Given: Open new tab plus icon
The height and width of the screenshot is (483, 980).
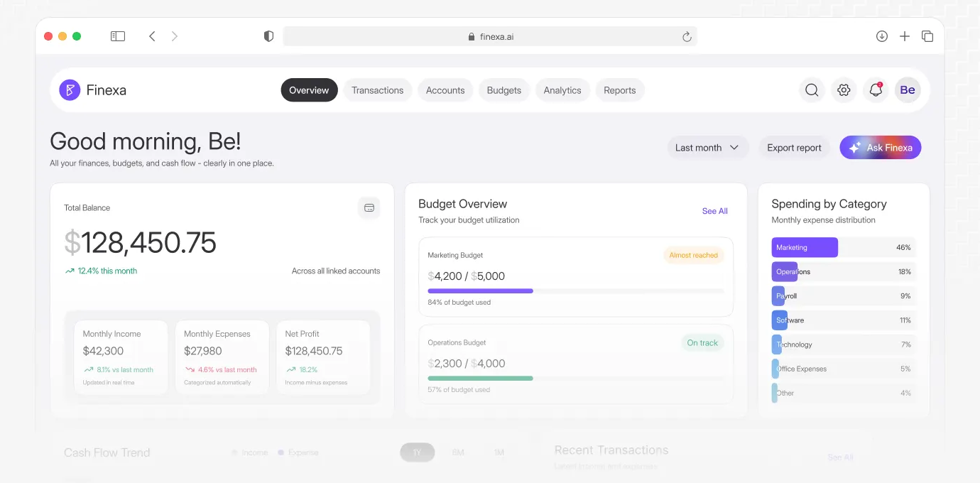Looking at the screenshot, I should pos(905,36).
